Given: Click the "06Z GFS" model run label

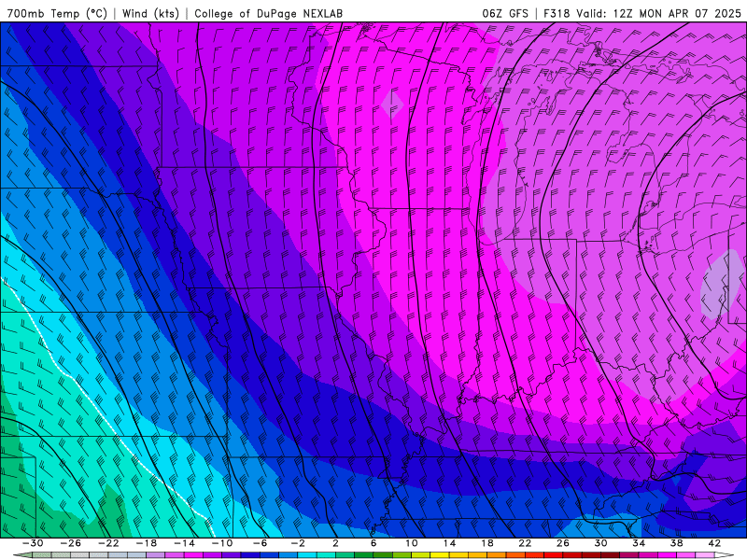Looking at the screenshot, I should [505, 13].
